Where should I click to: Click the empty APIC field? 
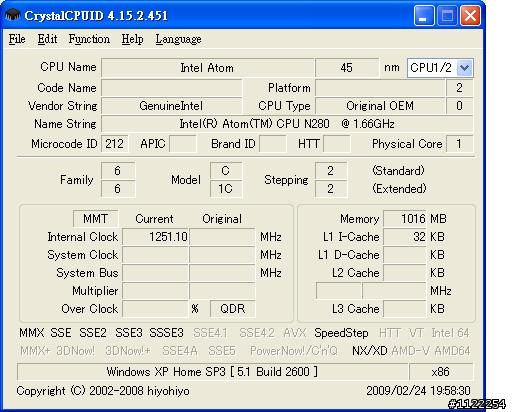(183, 144)
